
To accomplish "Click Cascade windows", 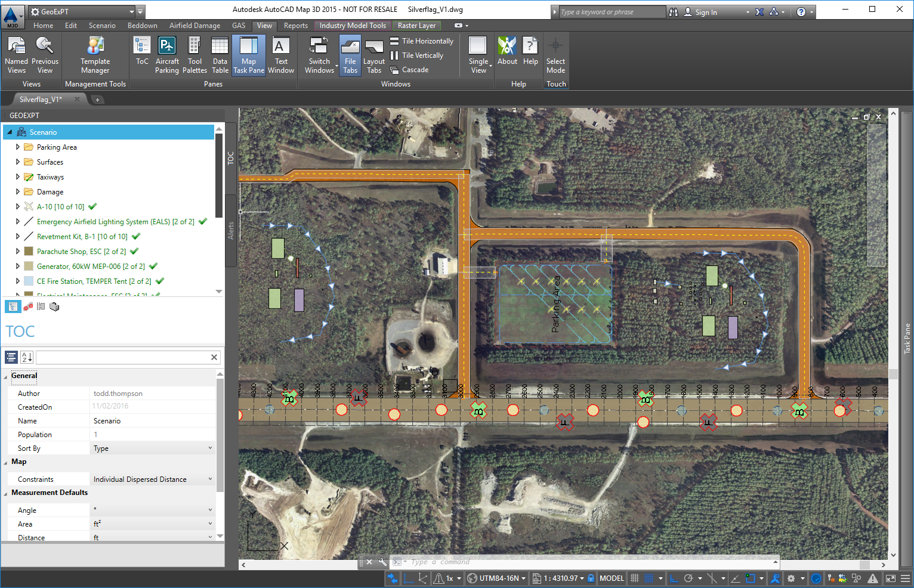I will point(409,70).
